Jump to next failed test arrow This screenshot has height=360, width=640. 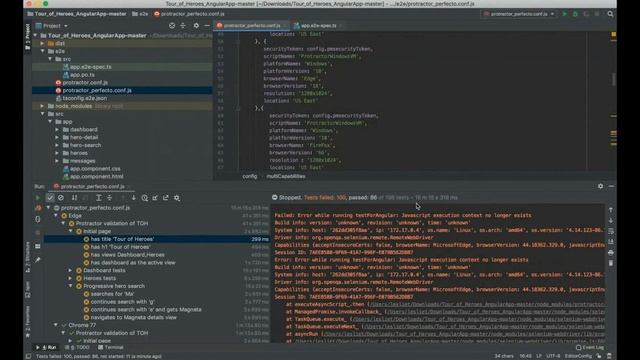point(133,198)
